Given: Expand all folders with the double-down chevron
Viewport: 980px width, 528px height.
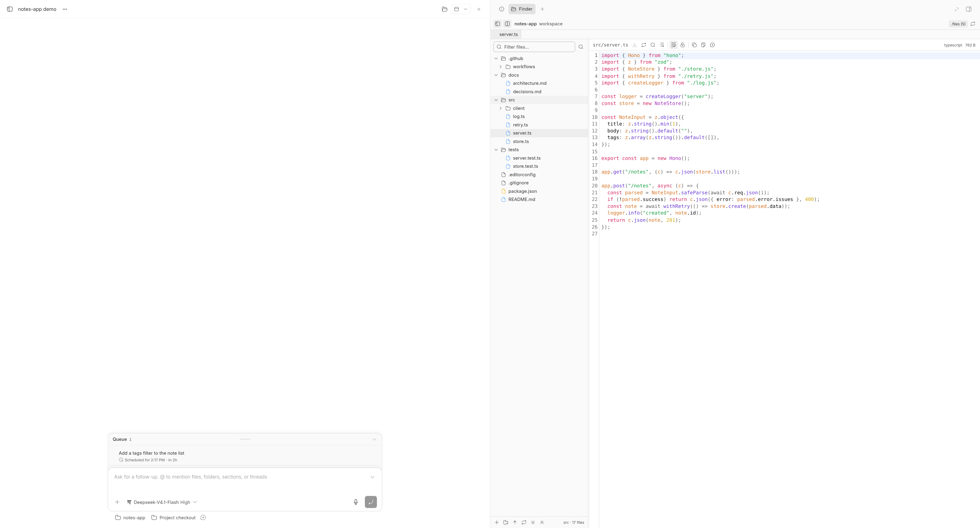Looking at the screenshot, I should (x=533, y=522).
